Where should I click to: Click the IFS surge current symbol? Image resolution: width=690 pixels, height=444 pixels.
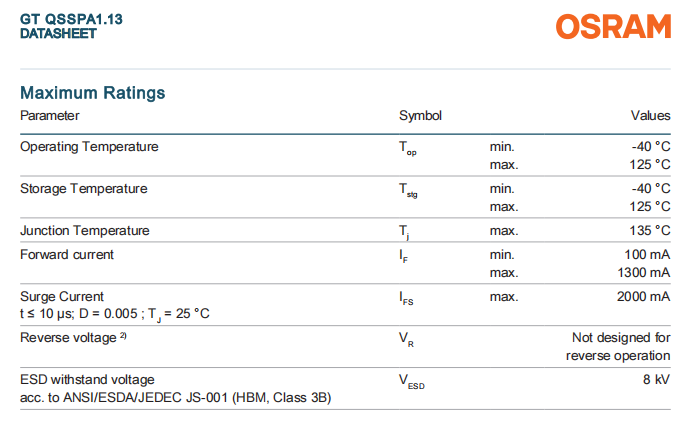[x=406, y=299]
